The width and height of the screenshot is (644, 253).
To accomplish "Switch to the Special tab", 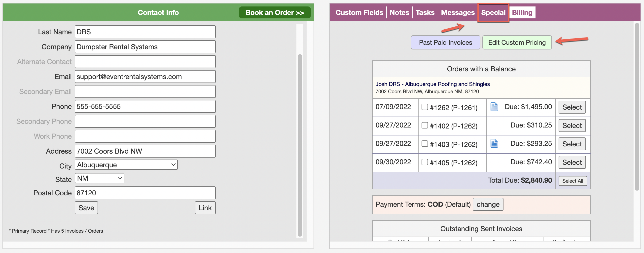I will pyautogui.click(x=493, y=12).
